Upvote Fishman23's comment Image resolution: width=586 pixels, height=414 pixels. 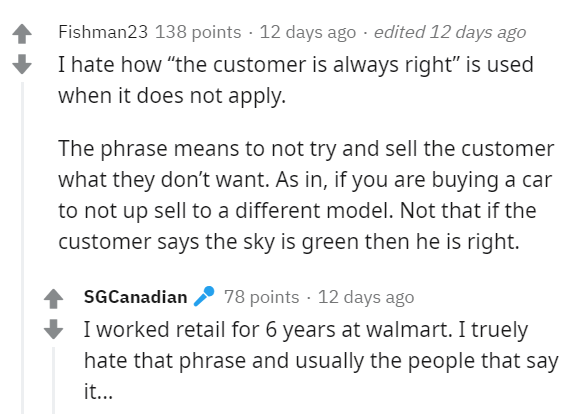(22, 34)
